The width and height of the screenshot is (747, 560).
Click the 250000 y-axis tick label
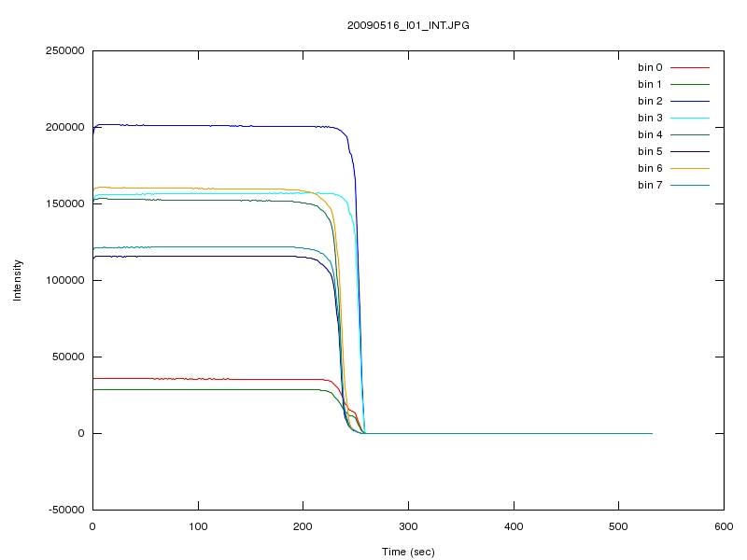pyautogui.click(x=64, y=51)
